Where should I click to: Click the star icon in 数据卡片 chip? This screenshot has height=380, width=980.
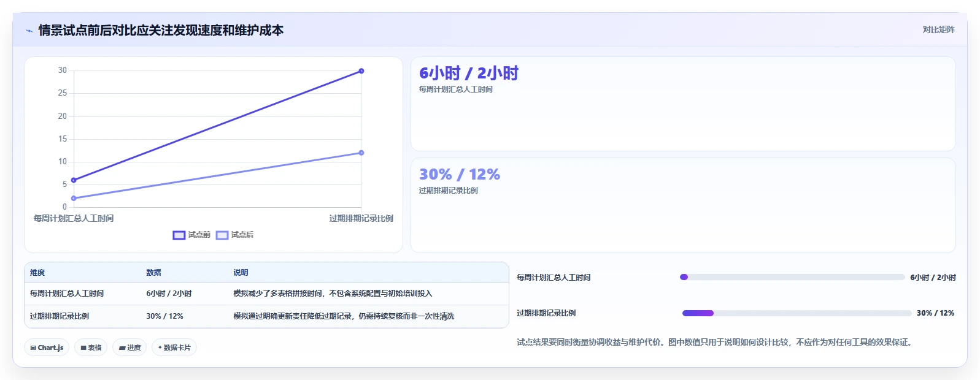tap(160, 348)
